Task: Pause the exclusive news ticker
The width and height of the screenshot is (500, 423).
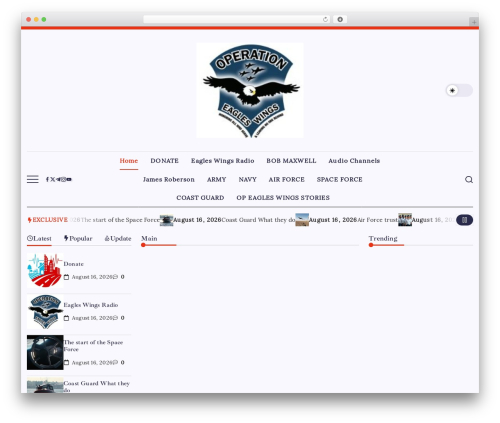Action: coord(464,220)
